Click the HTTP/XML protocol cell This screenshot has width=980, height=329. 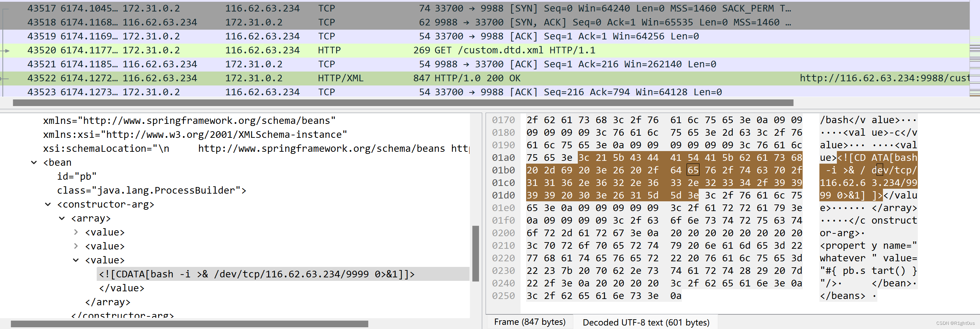click(x=340, y=78)
